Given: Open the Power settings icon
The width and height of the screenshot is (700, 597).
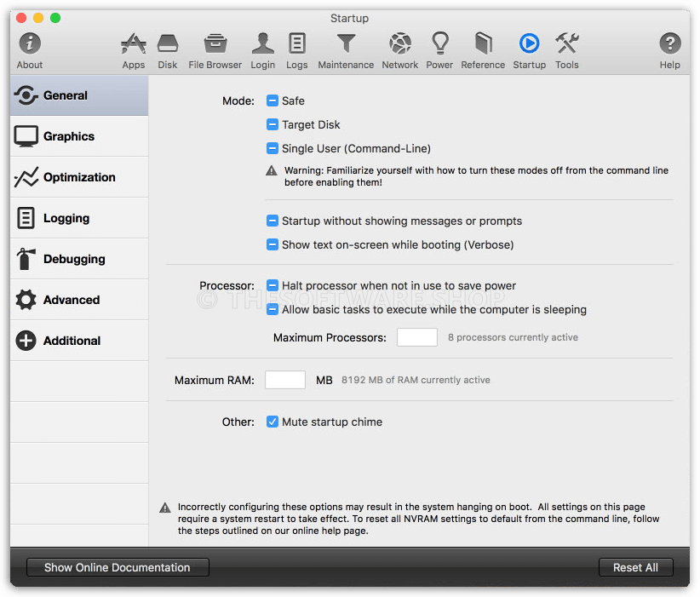Looking at the screenshot, I should coord(439,49).
